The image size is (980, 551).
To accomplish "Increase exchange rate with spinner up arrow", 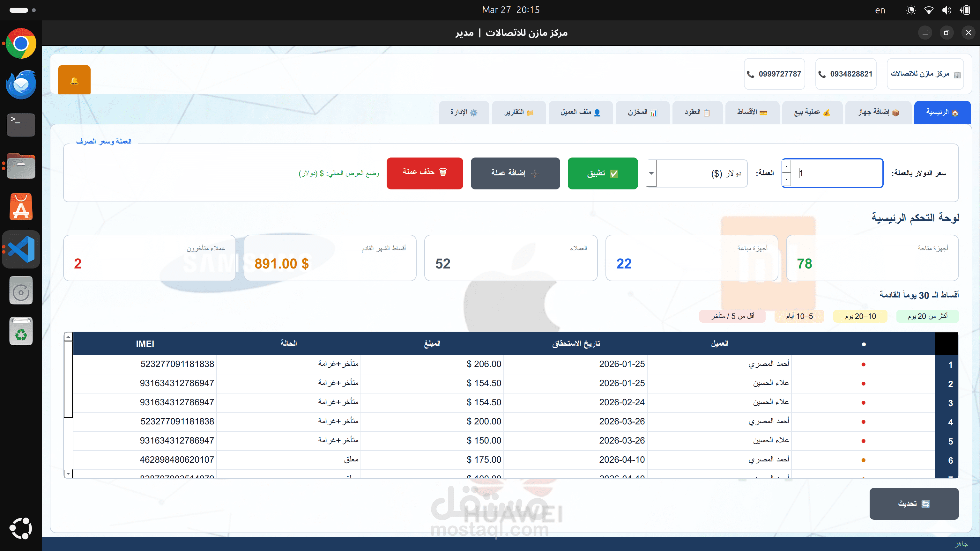I will (x=787, y=166).
